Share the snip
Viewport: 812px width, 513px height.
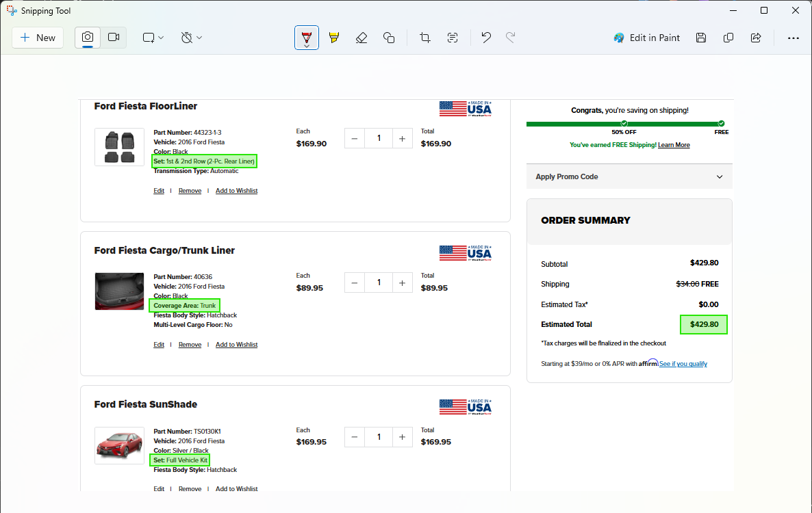coord(756,38)
